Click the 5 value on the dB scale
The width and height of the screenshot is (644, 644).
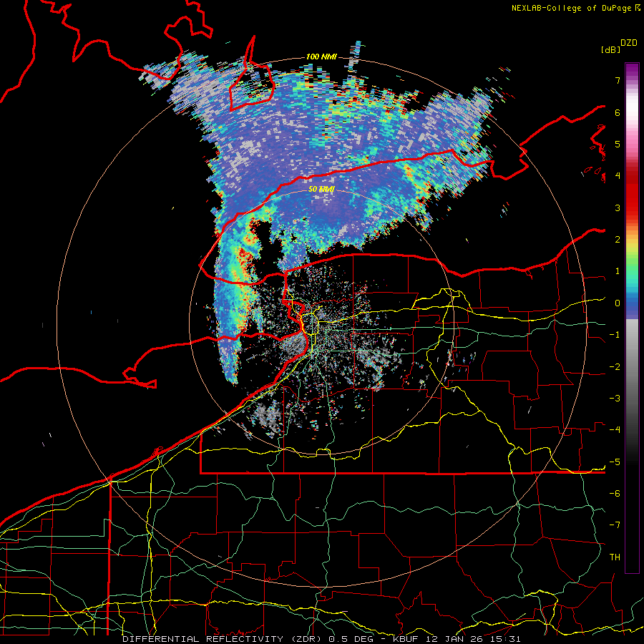point(618,144)
